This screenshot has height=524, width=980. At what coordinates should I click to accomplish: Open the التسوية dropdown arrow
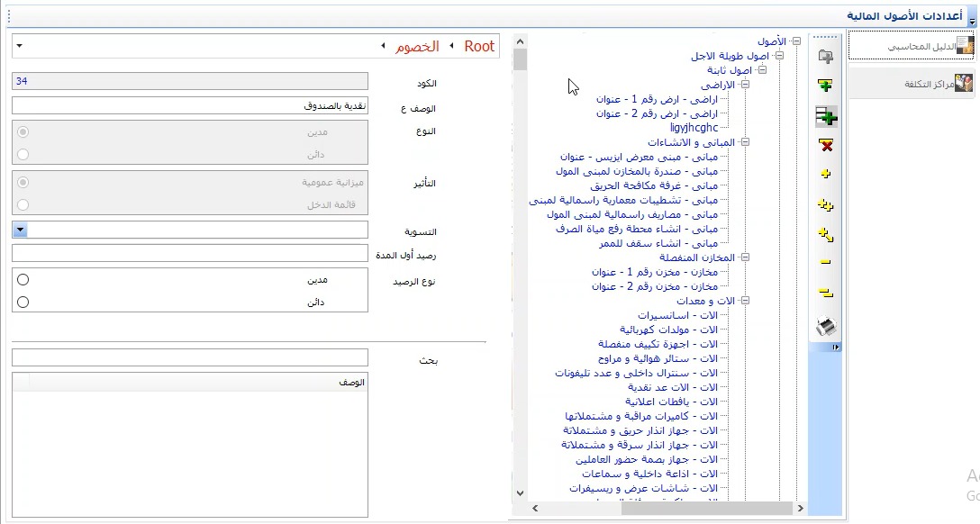pyautogui.click(x=20, y=230)
